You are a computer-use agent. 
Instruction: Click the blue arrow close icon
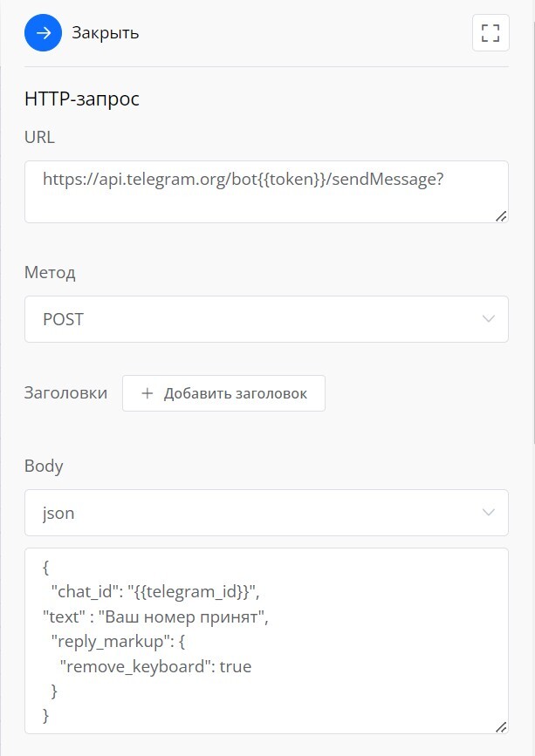(x=44, y=34)
